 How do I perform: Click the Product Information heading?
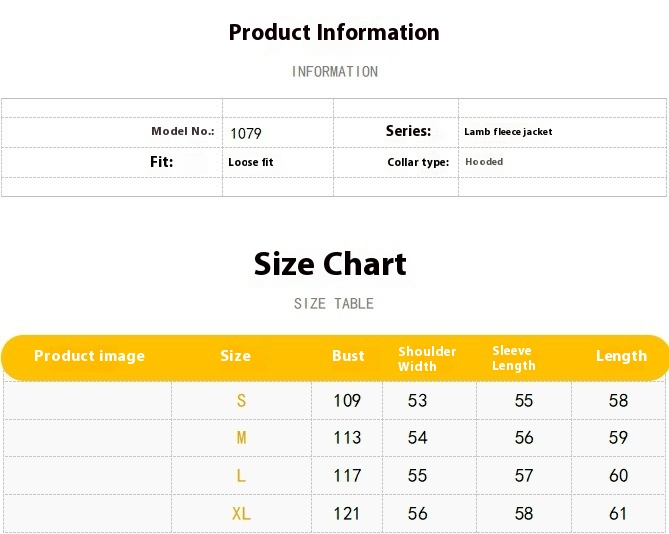(x=334, y=32)
